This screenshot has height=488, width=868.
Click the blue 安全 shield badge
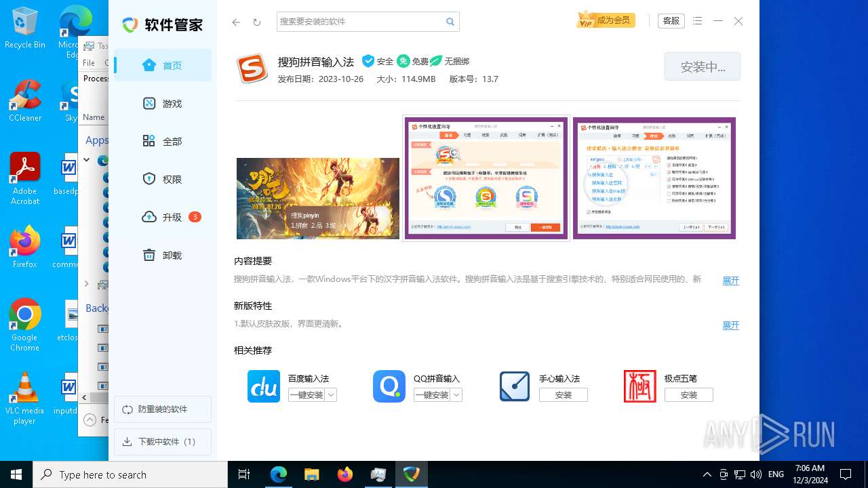368,61
